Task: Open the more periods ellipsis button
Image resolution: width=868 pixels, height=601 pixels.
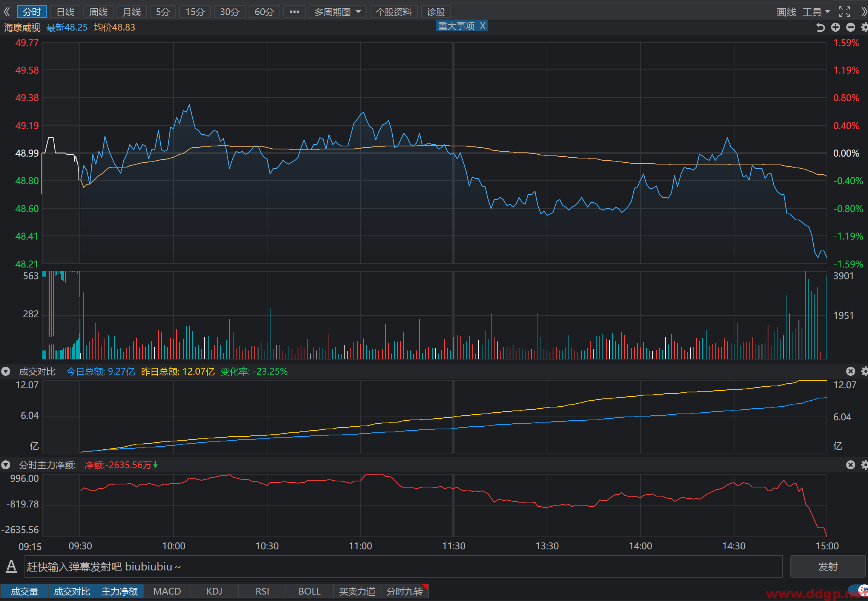Action: 294,12
